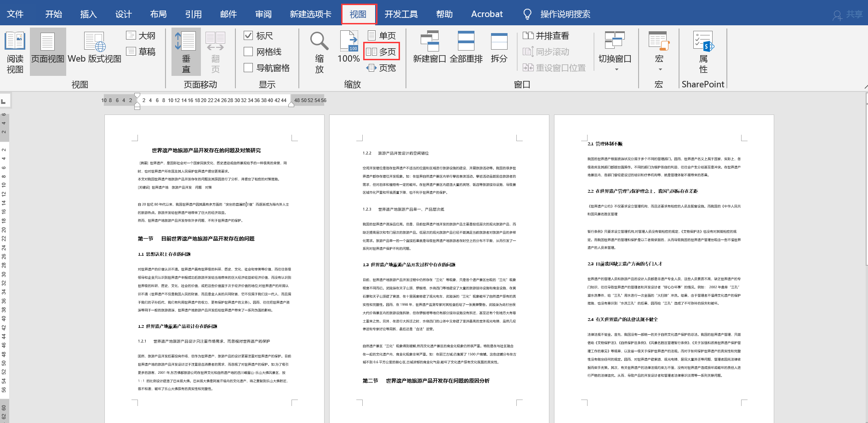The width and height of the screenshot is (868, 423).
Task: Click the right indent marker on horizontal ruler
Action: click(x=291, y=104)
